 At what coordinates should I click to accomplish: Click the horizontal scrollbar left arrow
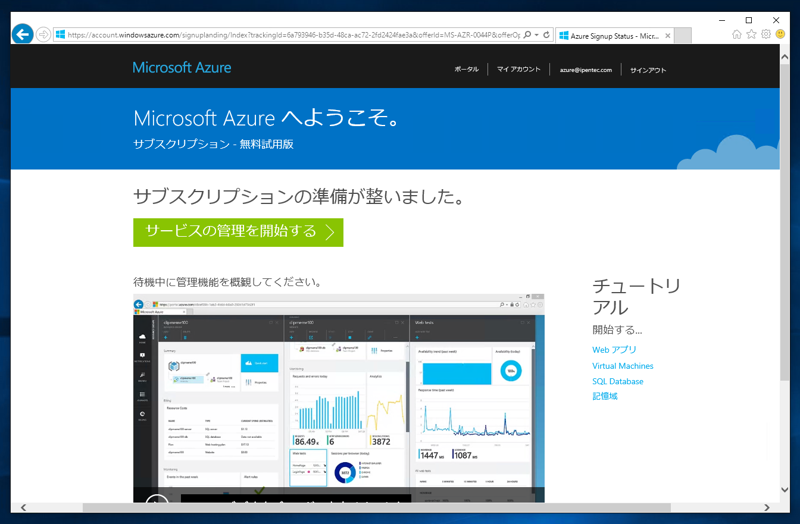[23, 508]
